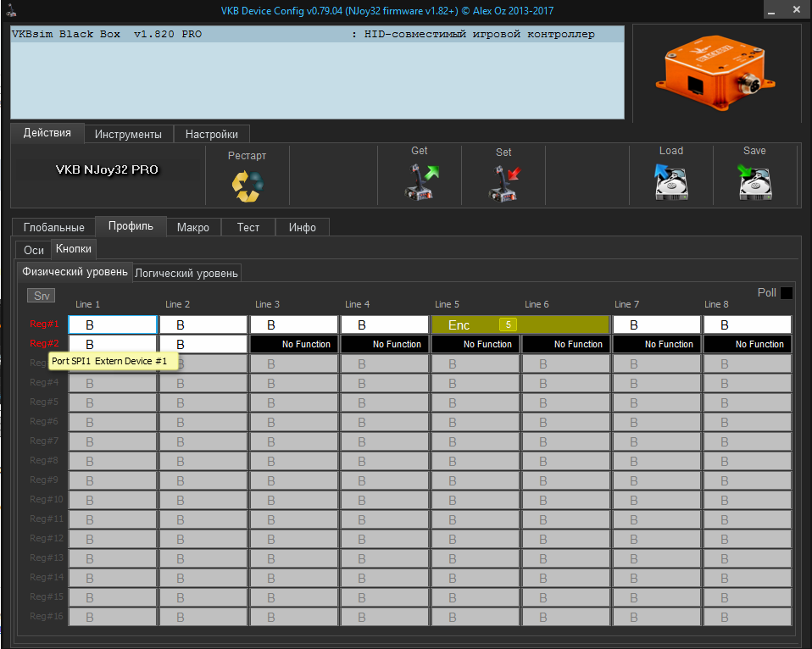Click Reg#4 Line 4 disabled B cell
This screenshot has height=649, width=812.
click(x=385, y=384)
